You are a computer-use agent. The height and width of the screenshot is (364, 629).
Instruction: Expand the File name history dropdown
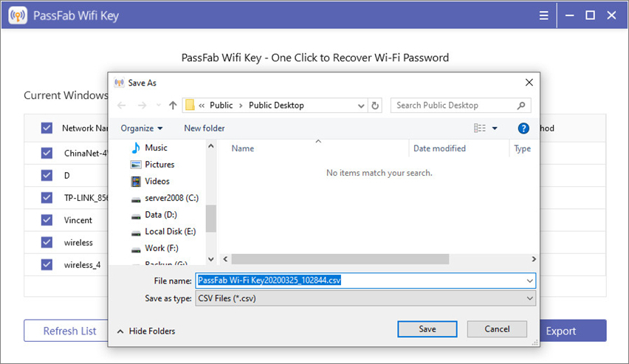(530, 281)
